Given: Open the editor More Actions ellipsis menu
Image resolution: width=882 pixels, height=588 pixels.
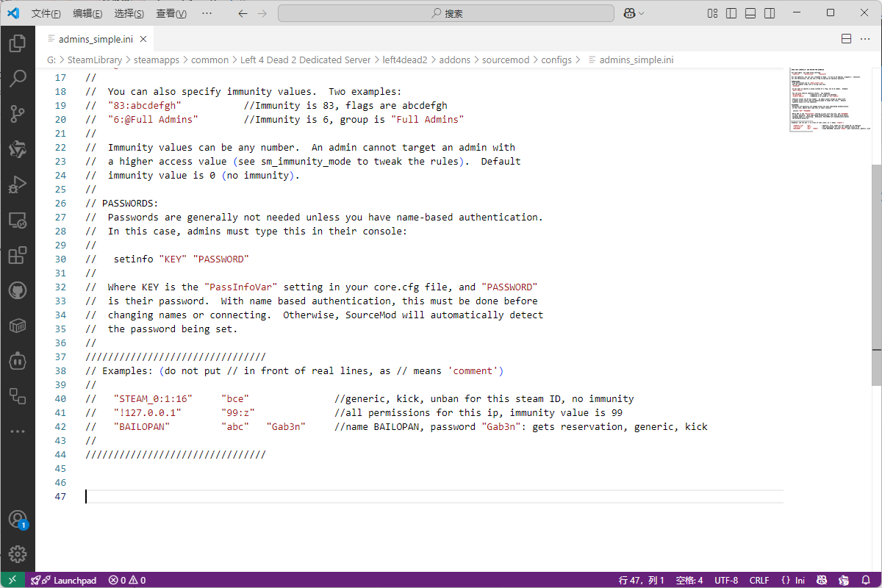Looking at the screenshot, I should (x=865, y=39).
